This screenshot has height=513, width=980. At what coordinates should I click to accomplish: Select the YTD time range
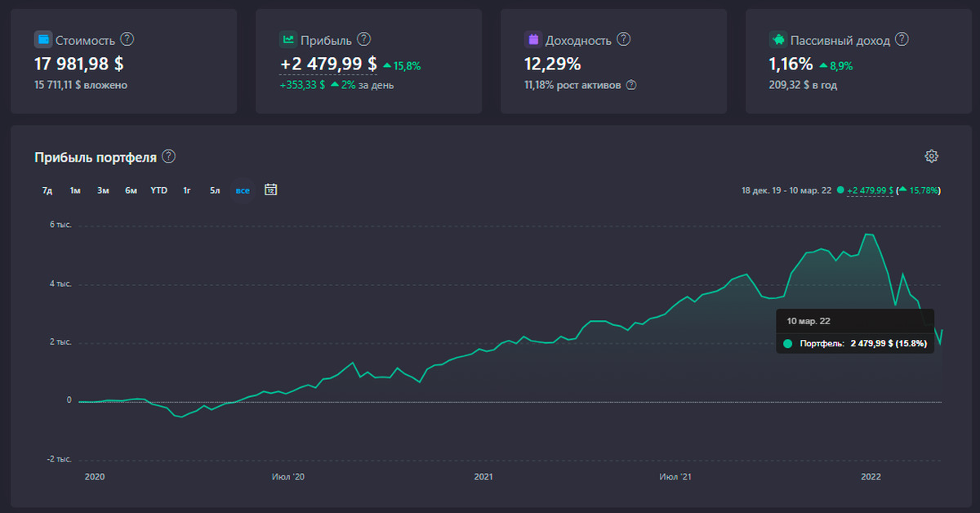click(x=158, y=190)
